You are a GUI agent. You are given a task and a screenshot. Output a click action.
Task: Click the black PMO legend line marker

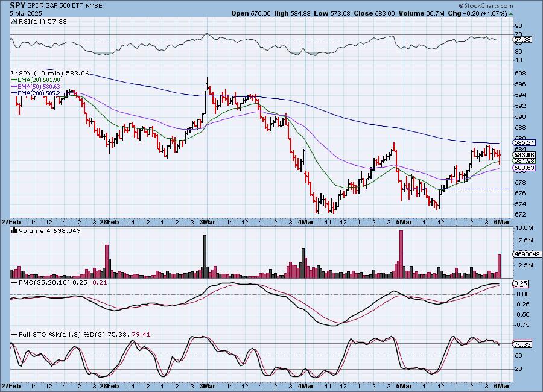(14, 283)
